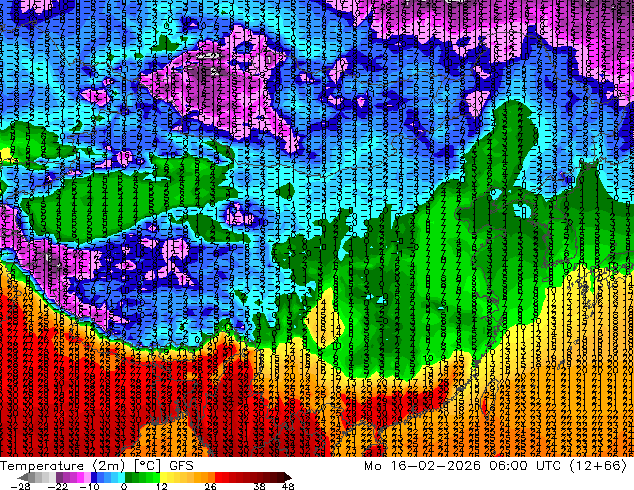
Task: Click the dark blue legend swatch above -10
Action: [x=94, y=477]
